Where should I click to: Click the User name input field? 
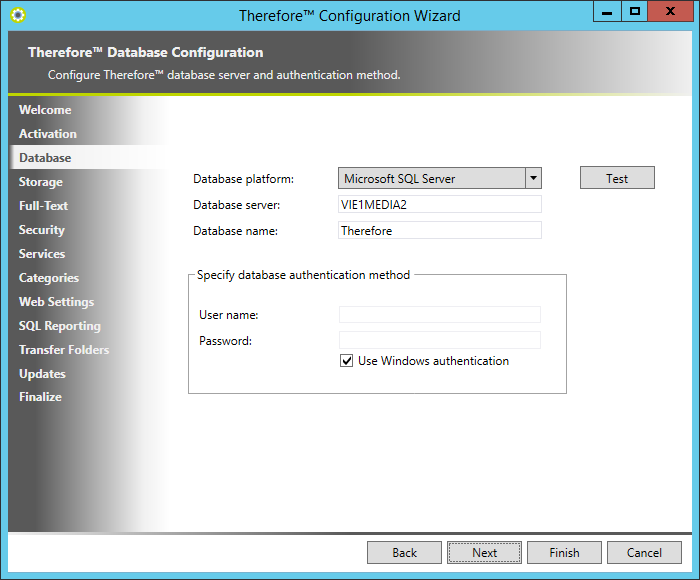tap(440, 314)
